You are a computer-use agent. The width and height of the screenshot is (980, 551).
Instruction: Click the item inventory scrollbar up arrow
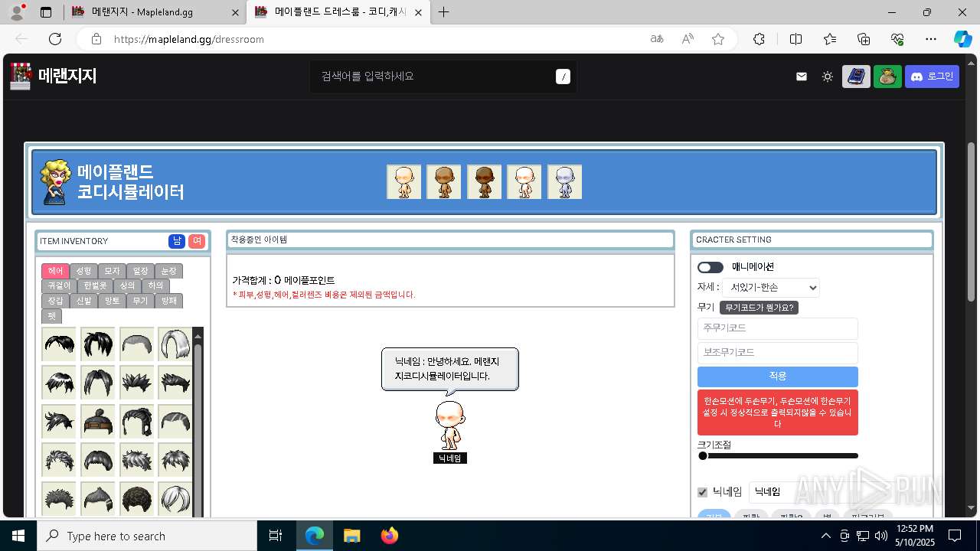[x=198, y=335]
